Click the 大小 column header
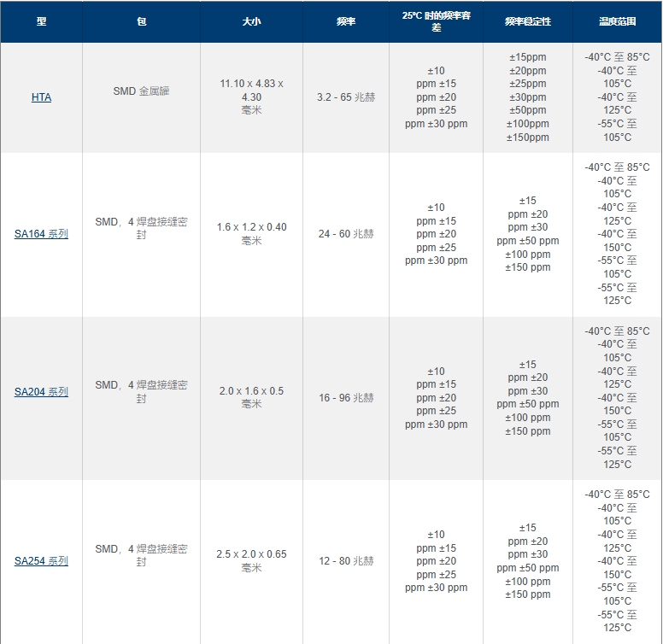This screenshot has height=644, width=663. point(251,21)
